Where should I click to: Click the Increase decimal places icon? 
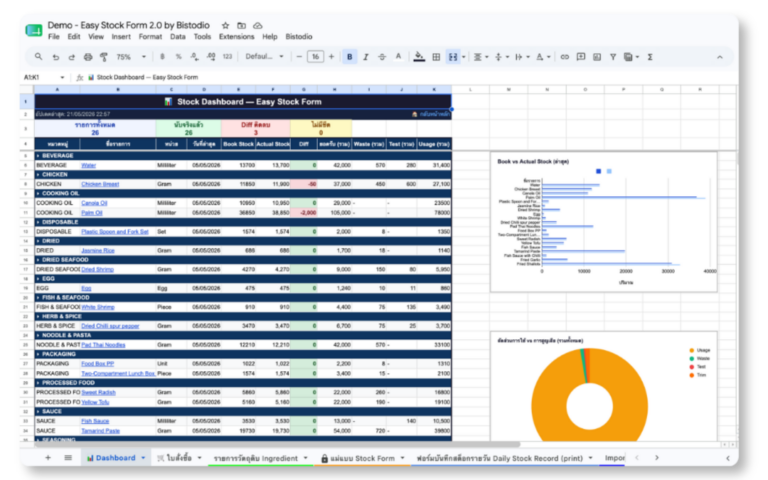click(211, 57)
